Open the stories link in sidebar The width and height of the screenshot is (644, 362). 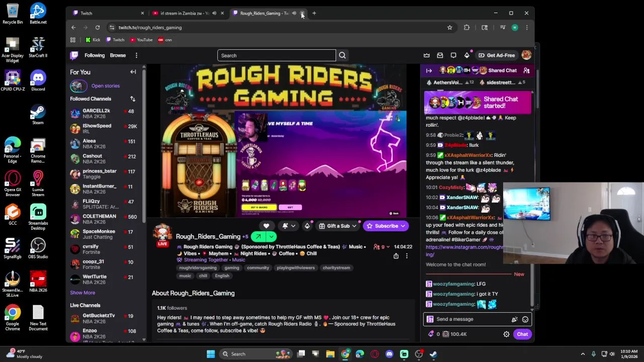pyautogui.click(x=105, y=86)
